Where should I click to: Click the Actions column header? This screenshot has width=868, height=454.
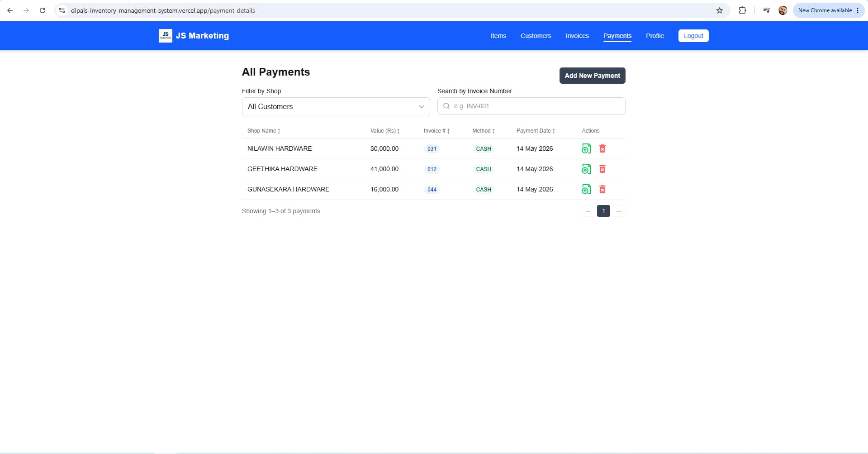591,131
